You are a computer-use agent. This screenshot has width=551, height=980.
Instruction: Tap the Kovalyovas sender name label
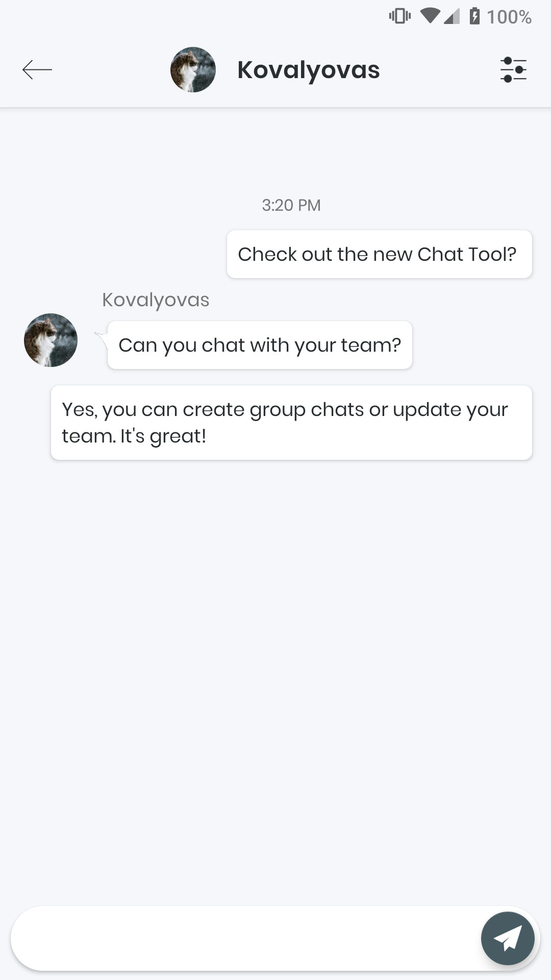tap(156, 300)
